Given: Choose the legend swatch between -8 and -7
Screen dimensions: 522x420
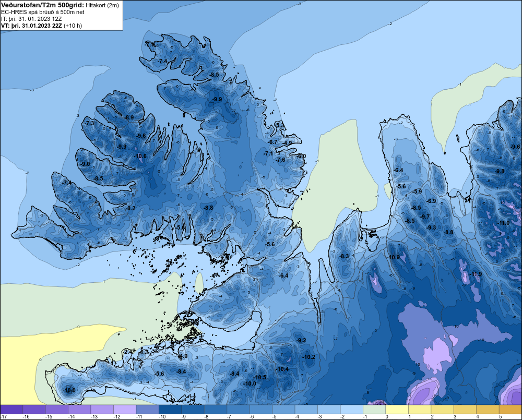Looking at the screenshot, I should (216, 410).
